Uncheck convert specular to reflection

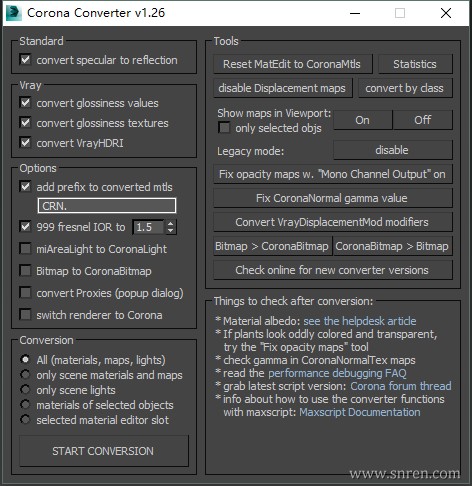click(25, 60)
